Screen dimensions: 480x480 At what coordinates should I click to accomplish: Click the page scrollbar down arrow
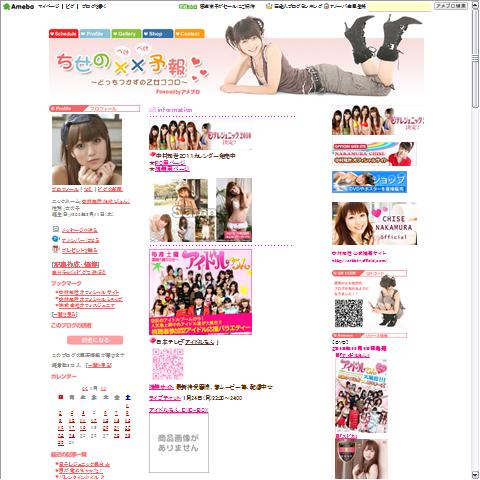point(475,475)
